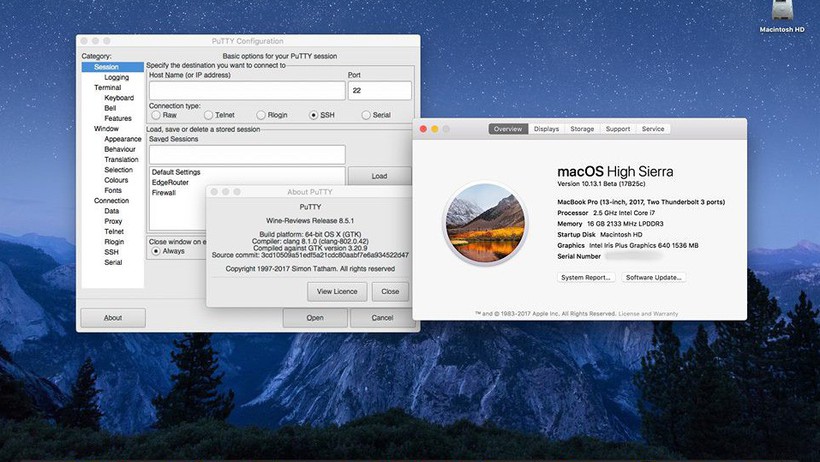Select the Telnet connection type

point(209,115)
